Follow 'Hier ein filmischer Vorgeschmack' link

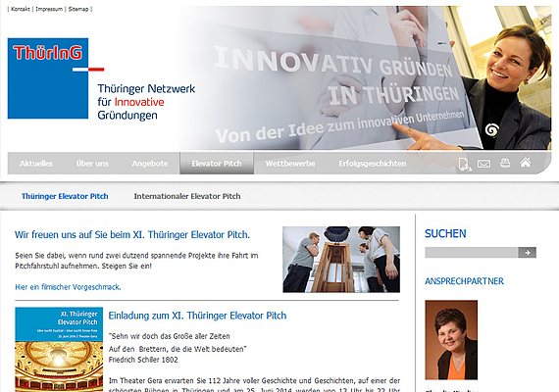point(68,287)
